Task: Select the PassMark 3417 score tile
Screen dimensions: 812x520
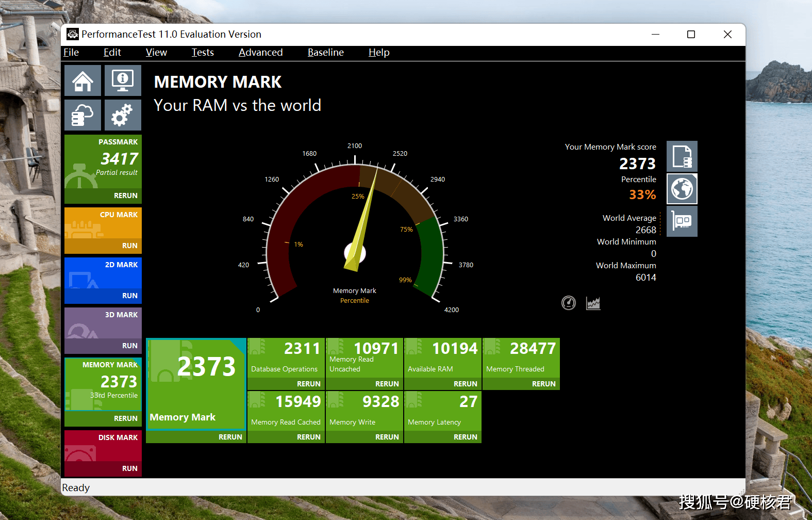Action: [103, 162]
